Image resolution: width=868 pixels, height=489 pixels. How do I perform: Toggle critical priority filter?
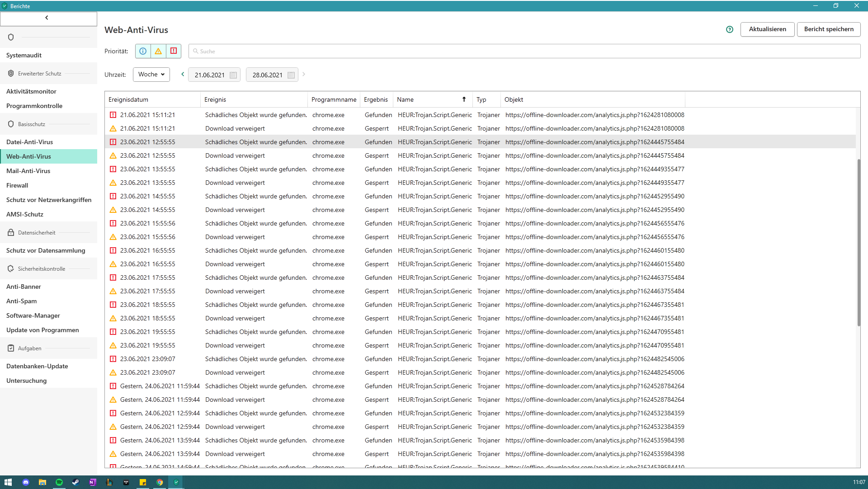point(174,51)
